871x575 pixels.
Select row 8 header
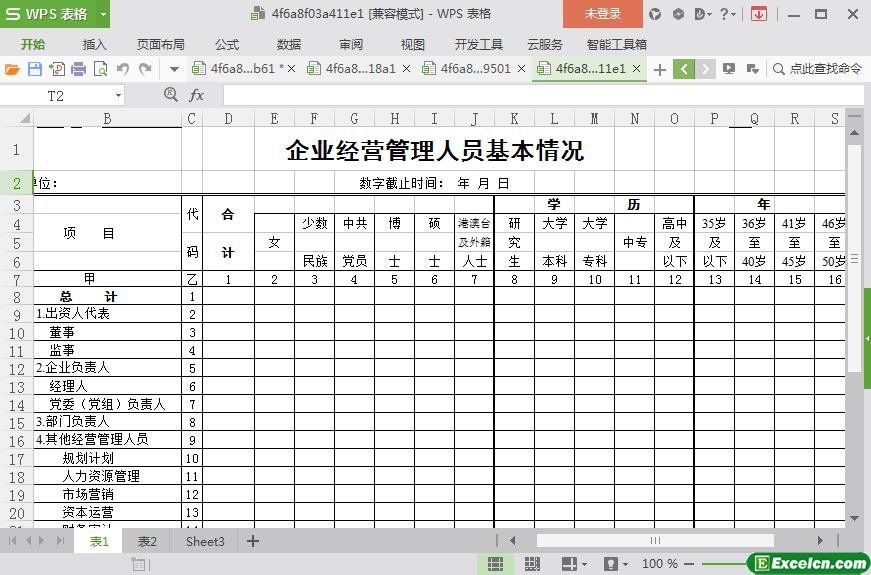click(x=17, y=297)
